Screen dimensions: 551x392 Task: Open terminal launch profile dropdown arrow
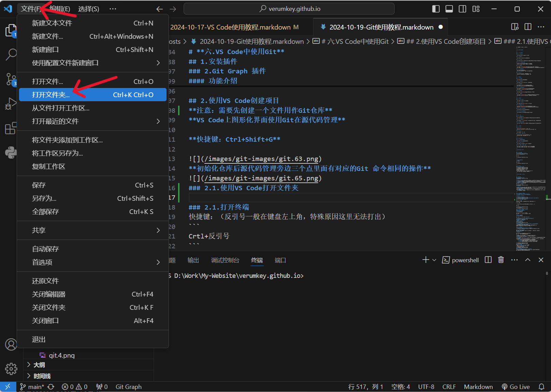tap(434, 260)
